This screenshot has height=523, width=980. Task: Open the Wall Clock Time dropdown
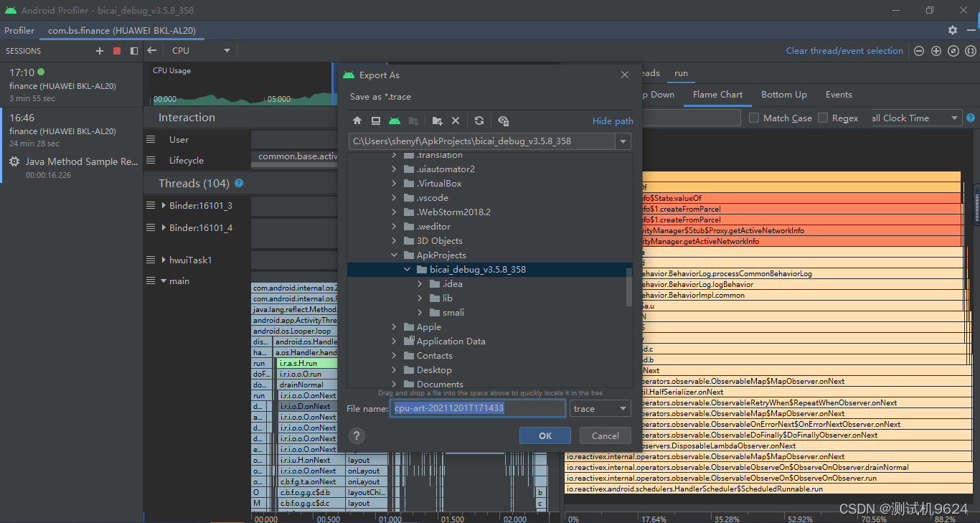(x=915, y=118)
